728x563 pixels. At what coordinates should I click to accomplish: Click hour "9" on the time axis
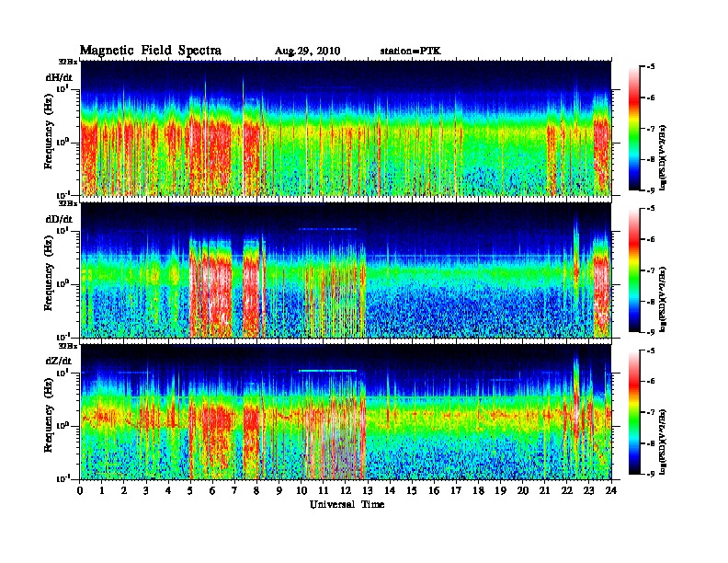click(x=279, y=490)
